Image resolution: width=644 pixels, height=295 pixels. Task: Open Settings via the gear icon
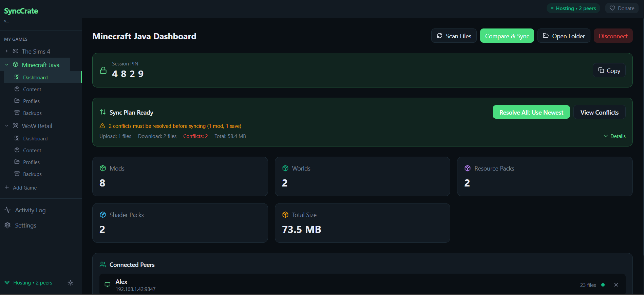point(7,225)
